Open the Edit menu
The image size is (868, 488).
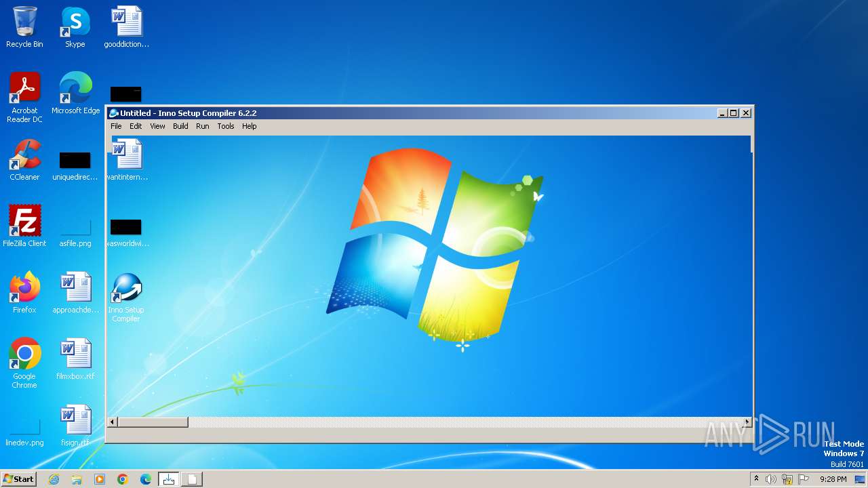point(136,126)
